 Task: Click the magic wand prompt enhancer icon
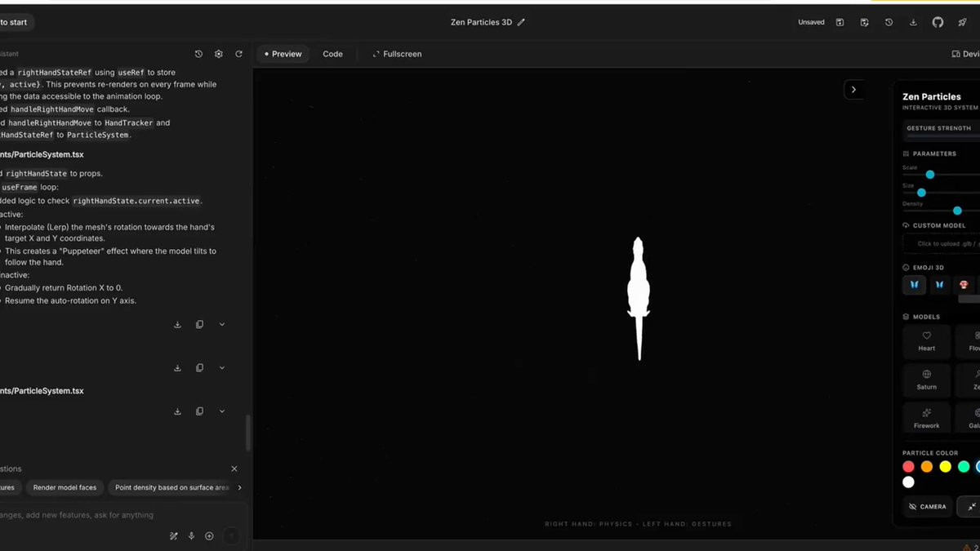pyautogui.click(x=173, y=536)
